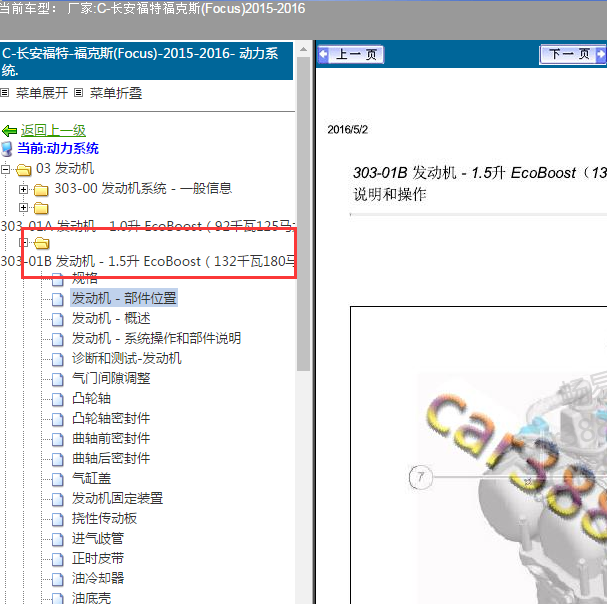
Task: Click the 2016/5/2 date text
Action: [347, 129]
